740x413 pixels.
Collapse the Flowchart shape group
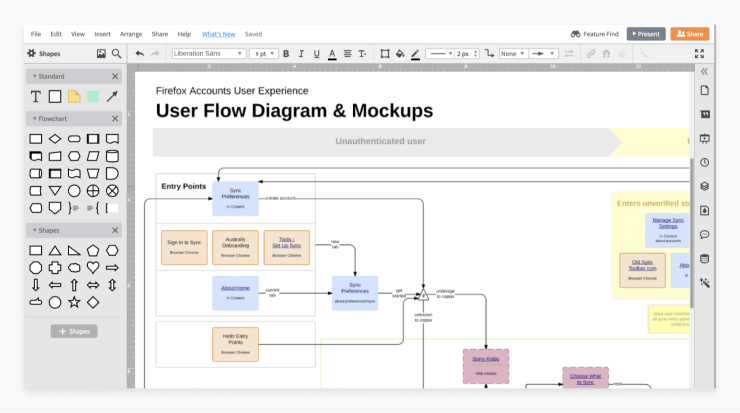click(x=34, y=118)
